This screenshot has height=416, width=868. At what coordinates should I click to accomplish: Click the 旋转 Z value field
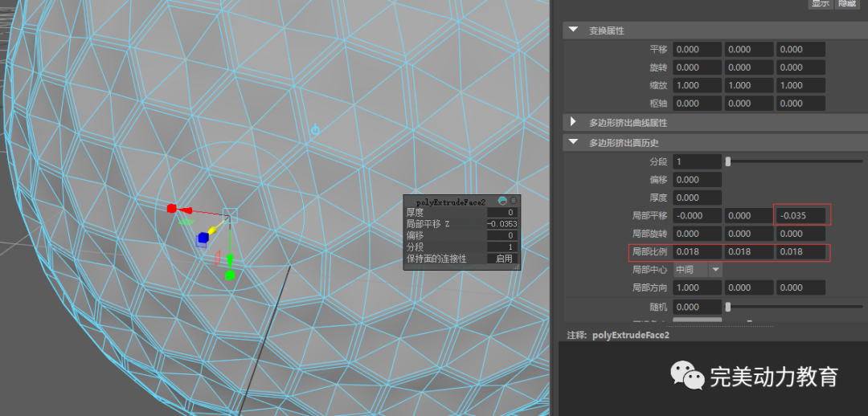click(x=800, y=67)
